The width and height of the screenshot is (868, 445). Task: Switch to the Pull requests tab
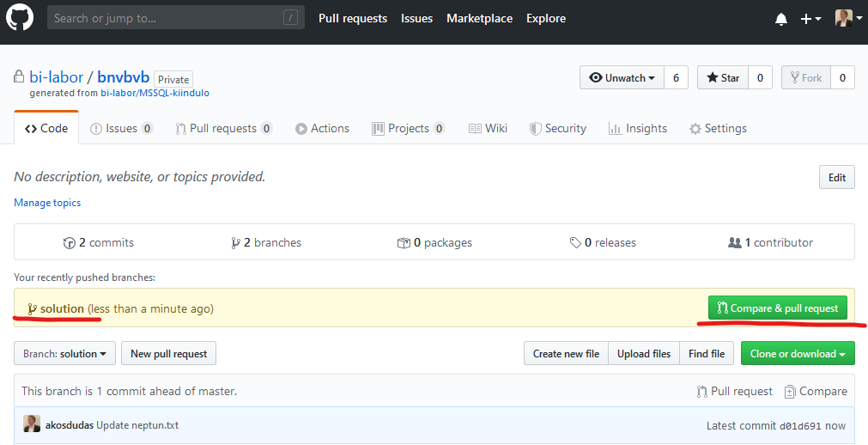(x=223, y=128)
